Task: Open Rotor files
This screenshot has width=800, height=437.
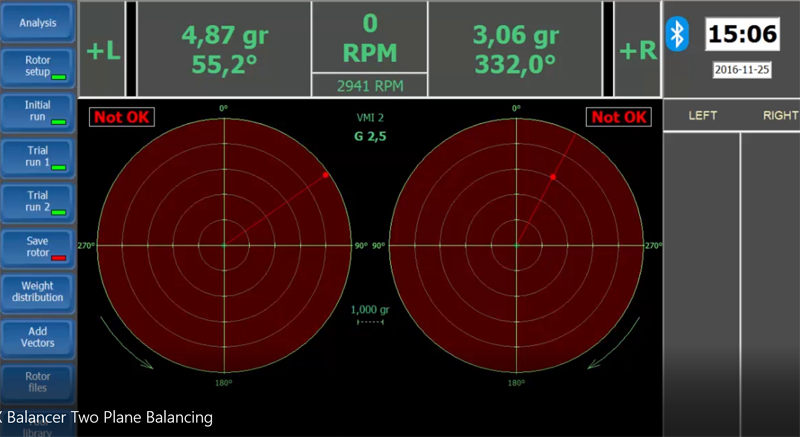Action: click(x=38, y=382)
